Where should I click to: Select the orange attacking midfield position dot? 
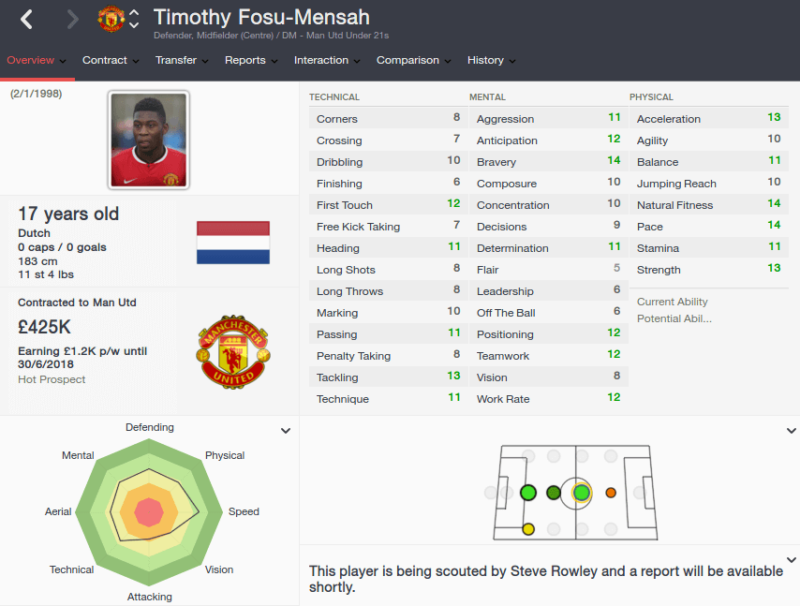pyautogui.click(x=611, y=493)
